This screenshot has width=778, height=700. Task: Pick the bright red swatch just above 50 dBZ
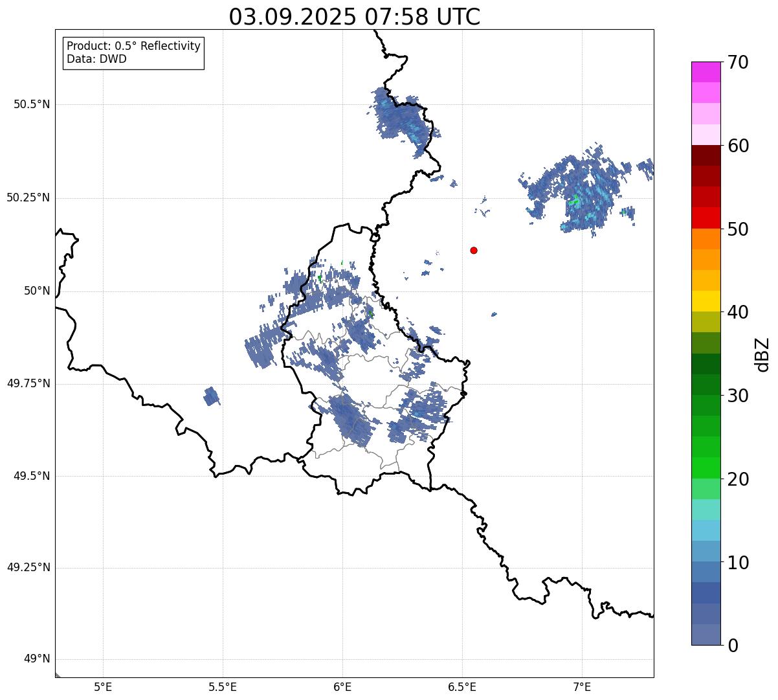[x=706, y=218]
